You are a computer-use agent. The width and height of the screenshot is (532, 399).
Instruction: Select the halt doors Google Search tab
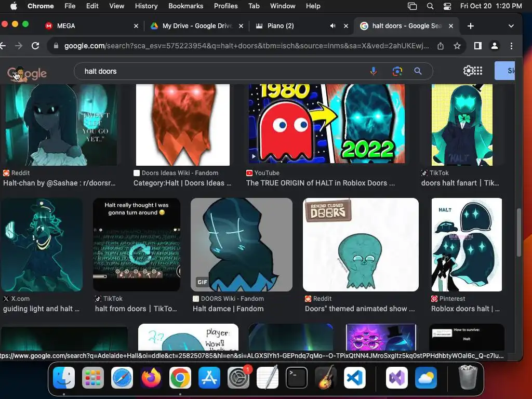coord(407,26)
